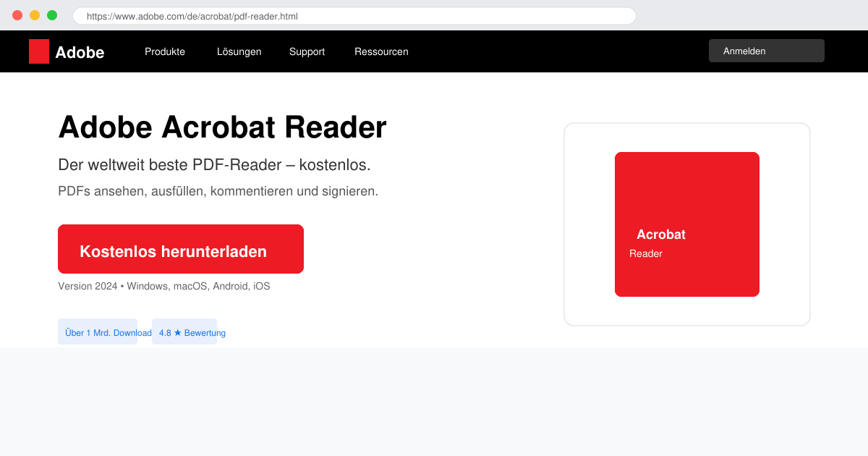868x456 pixels.
Task: Click the red Adobe logo square
Action: click(x=39, y=51)
